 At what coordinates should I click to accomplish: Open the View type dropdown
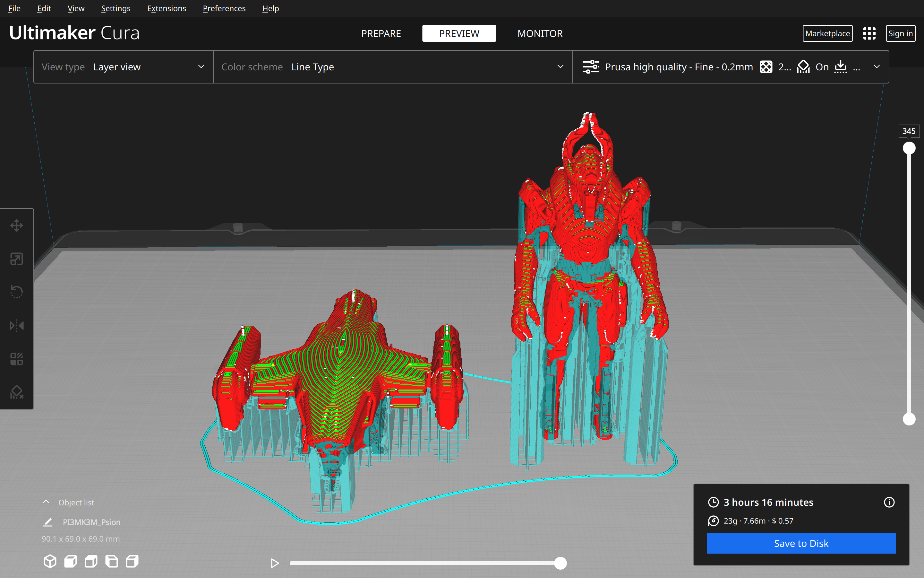pos(123,67)
